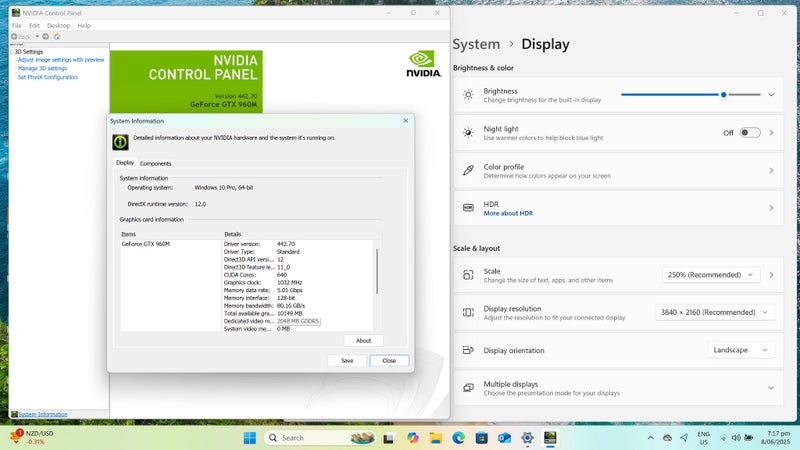Screen dimensions: 800x450
Task: Open the Desktop menu in NVIDIA Control Panel
Action: (x=58, y=26)
